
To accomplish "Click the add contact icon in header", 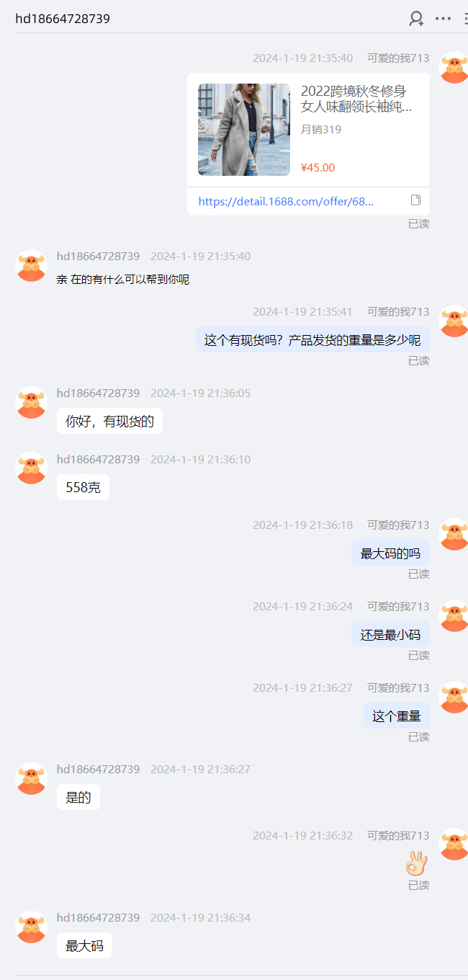I will [416, 19].
